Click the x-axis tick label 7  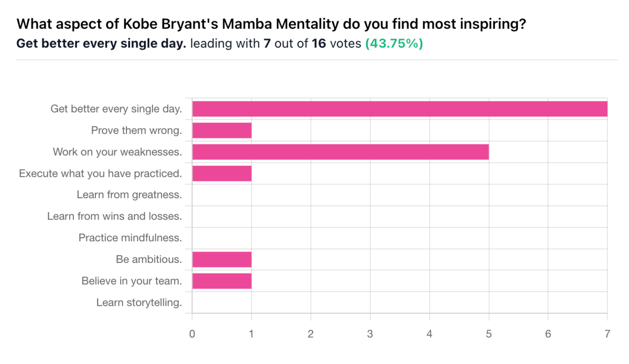[x=608, y=334]
